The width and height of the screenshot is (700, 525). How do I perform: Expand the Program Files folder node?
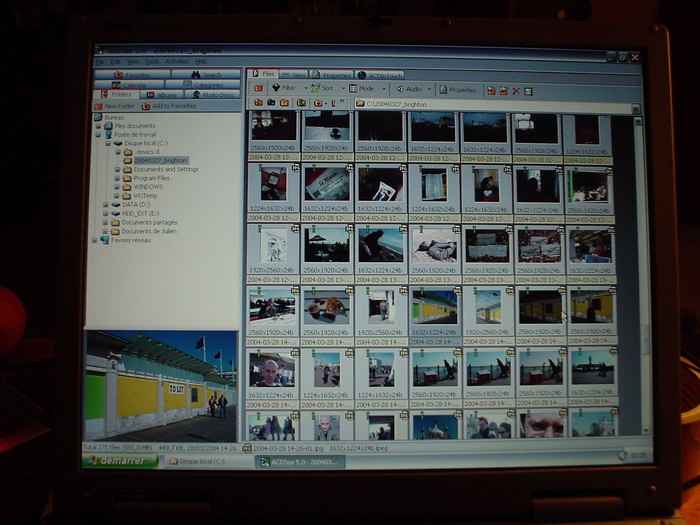pos(117,178)
